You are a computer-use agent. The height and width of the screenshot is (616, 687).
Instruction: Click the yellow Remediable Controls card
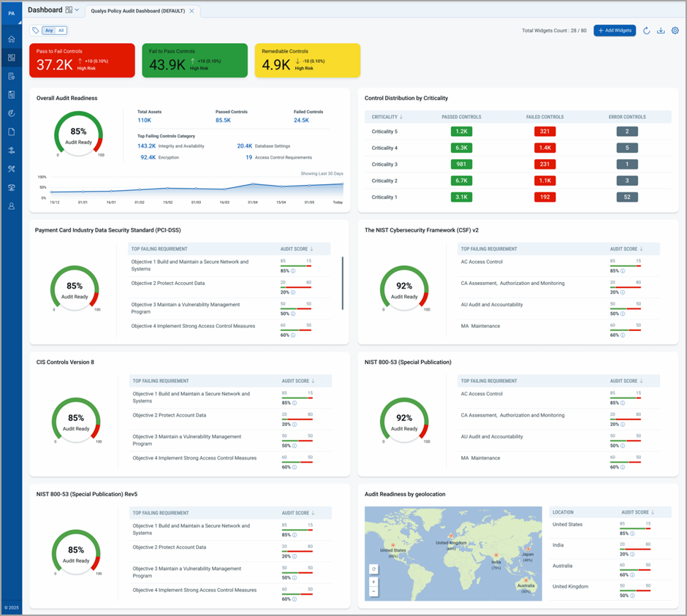[x=308, y=61]
